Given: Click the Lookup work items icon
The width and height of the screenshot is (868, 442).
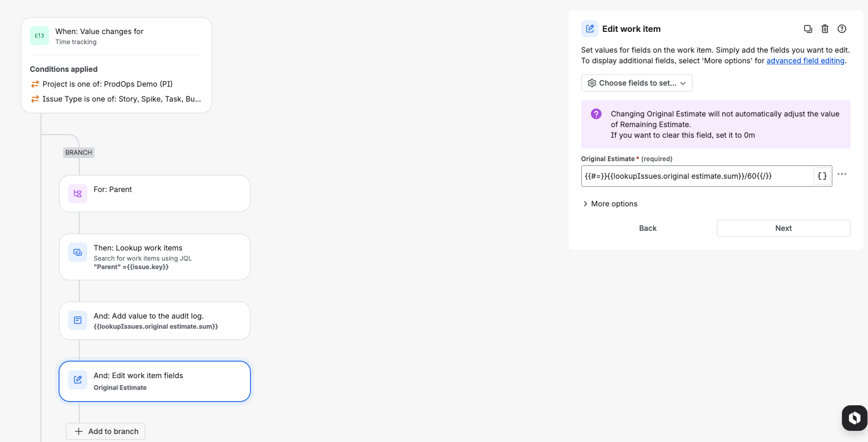Looking at the screenshot, I should point(78,252).
